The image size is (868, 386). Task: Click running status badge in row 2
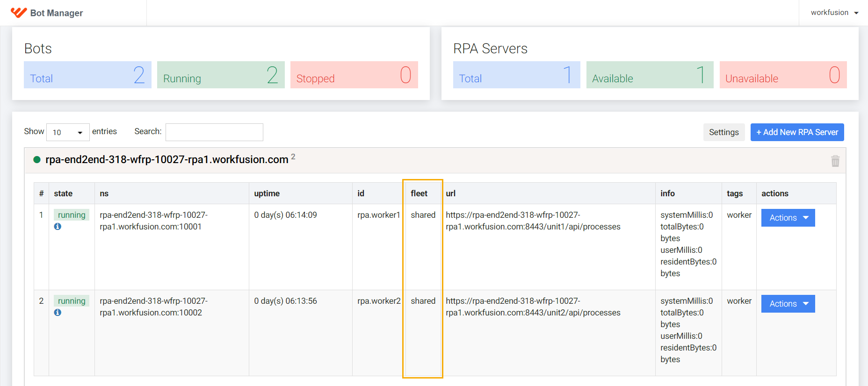(x=72, y=301)
